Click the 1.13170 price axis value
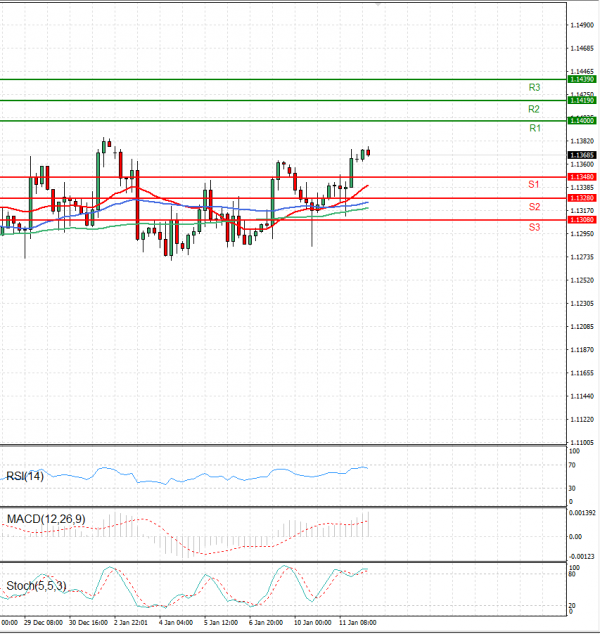The image size is (600, 634). [x=582, y=211]
